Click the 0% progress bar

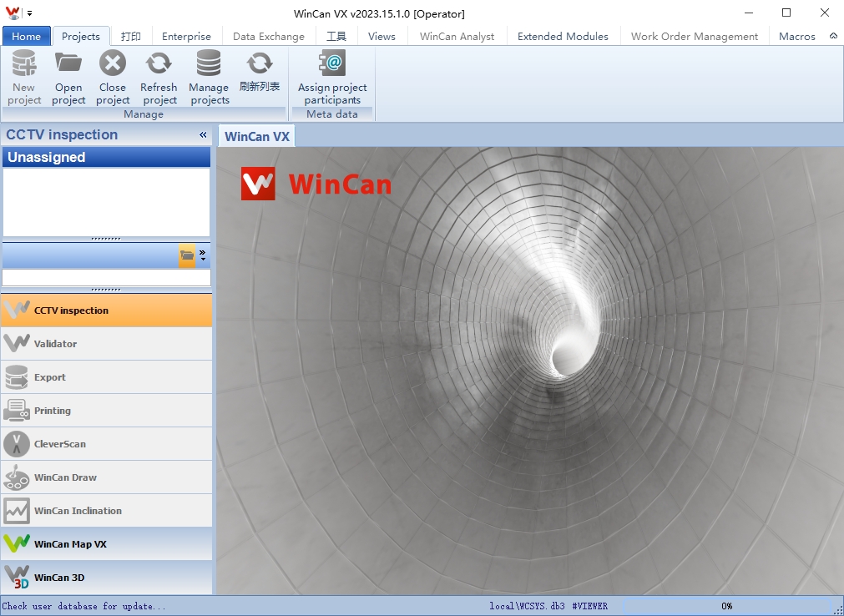[x=726, y=606]
